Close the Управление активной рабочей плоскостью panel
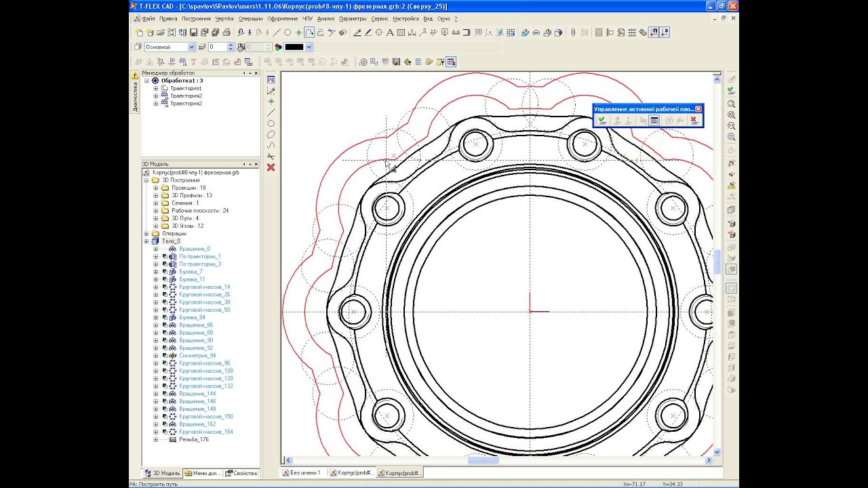Screen dimensions: 868x488 [x=698, y=108]
